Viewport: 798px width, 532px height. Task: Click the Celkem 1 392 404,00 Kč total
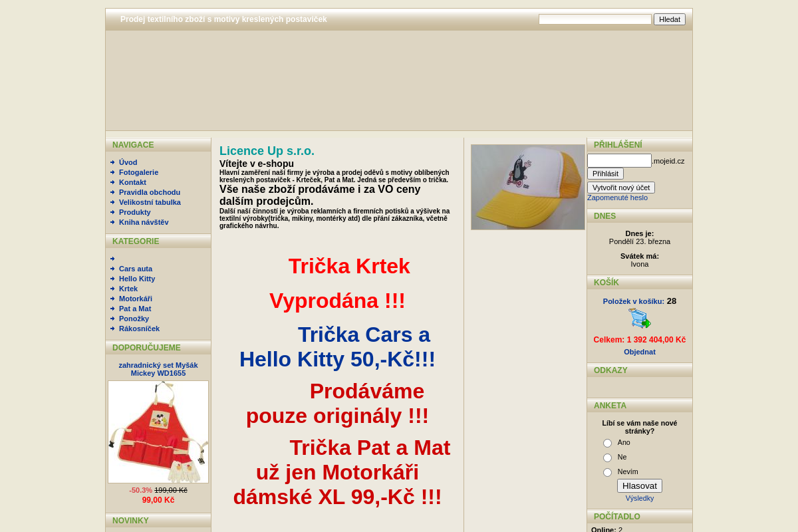pos(640,340)
